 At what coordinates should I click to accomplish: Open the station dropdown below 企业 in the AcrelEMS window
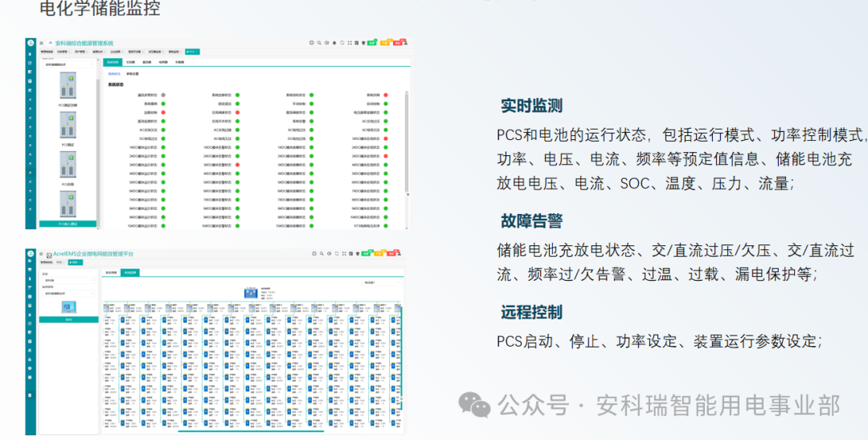tap(68, 293)
